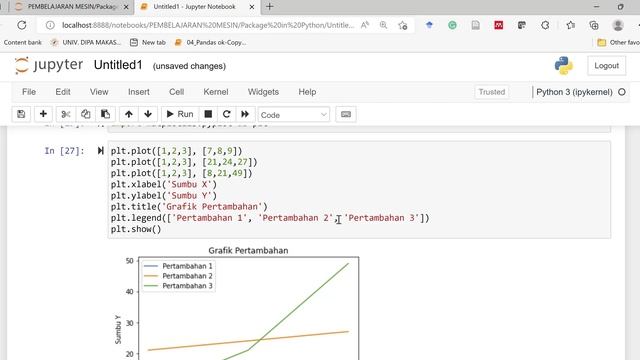This screenshot has width=640, height=360.
Task: Save the notebook with floppy disk icon
Action: point(21,114)
